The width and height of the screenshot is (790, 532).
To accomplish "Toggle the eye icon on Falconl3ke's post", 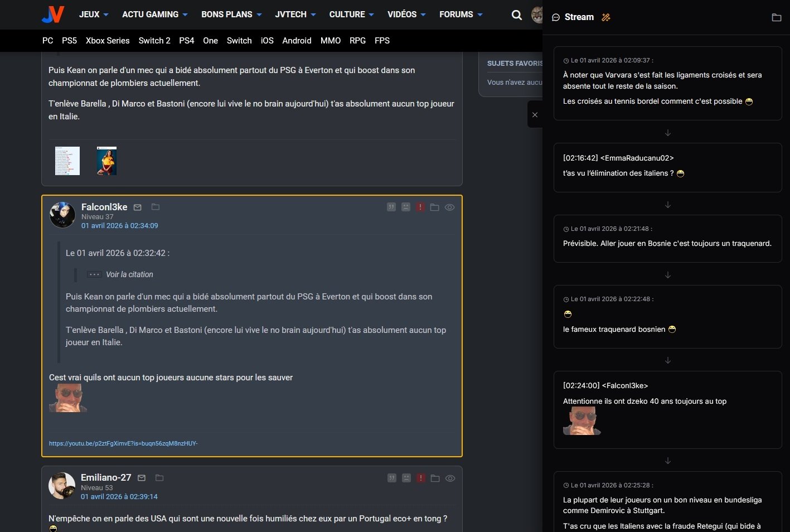I will click(449, 207).
